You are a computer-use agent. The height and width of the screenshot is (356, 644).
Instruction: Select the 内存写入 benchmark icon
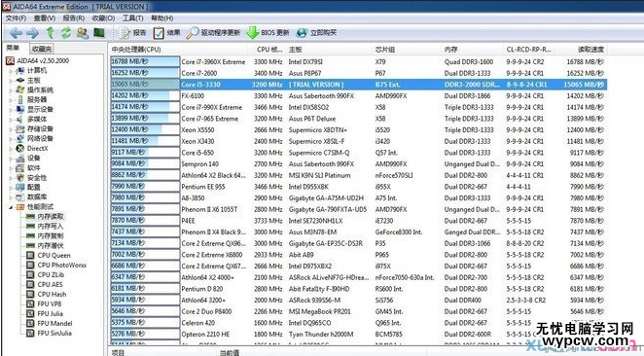tap(30, 227)
